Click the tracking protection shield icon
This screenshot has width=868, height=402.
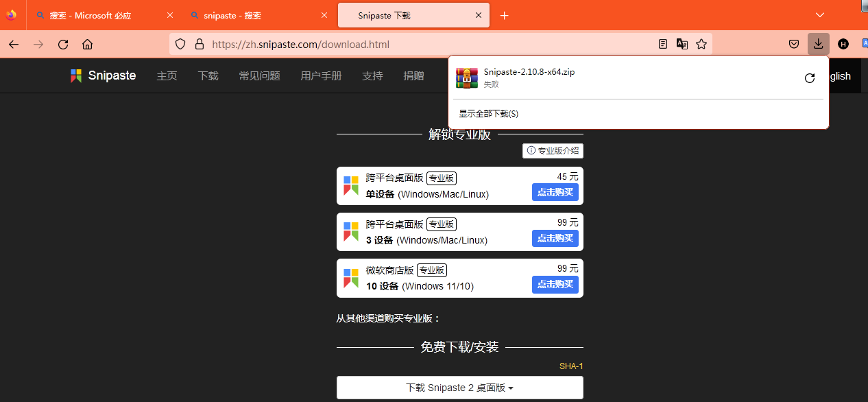coord(180,45)
